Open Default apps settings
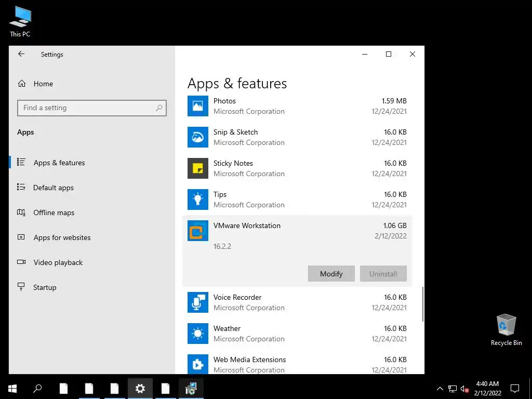532x399 pixels. 92,187
